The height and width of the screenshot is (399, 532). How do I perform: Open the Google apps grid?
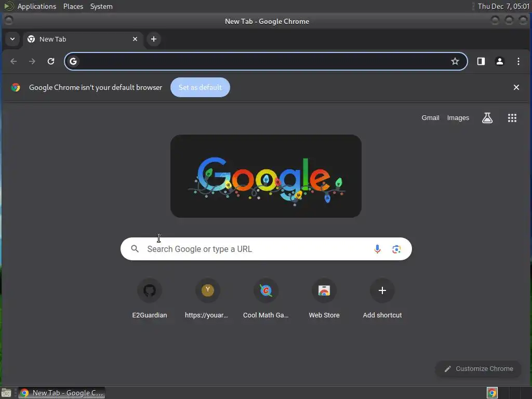[x=512, y=118]
